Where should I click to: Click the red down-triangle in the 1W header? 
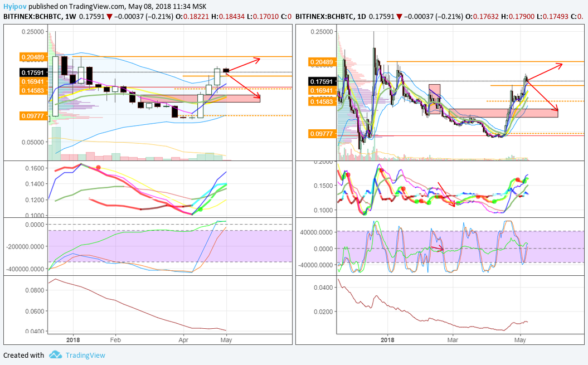point(109,17)
